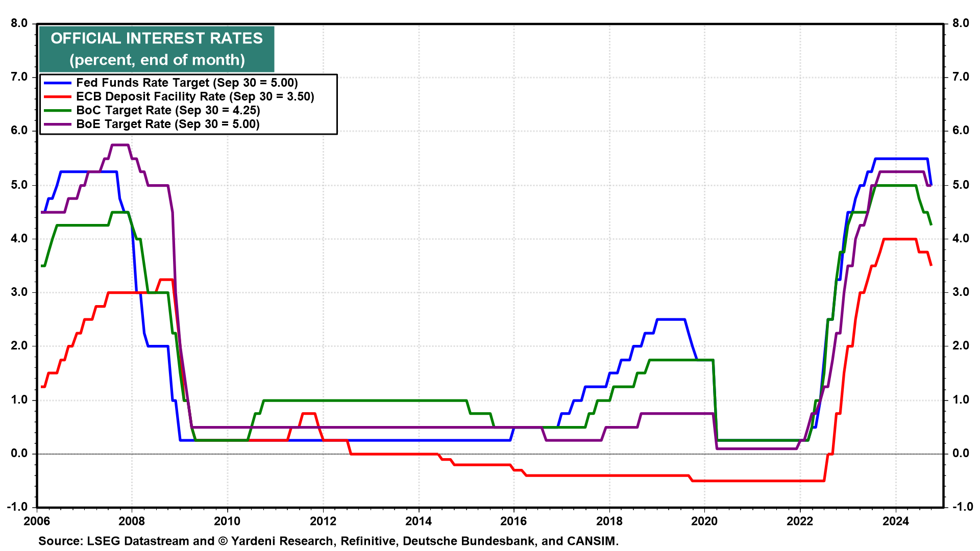980x551 pixels.
Task: Click the 2016 x-axis year label
Action: [513, 521]
